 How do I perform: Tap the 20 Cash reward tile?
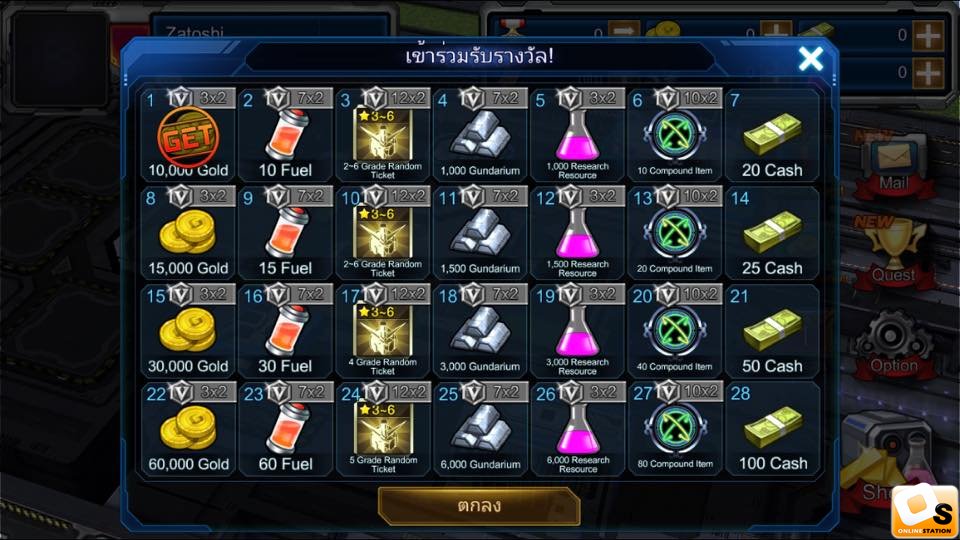tap(772, 135)
